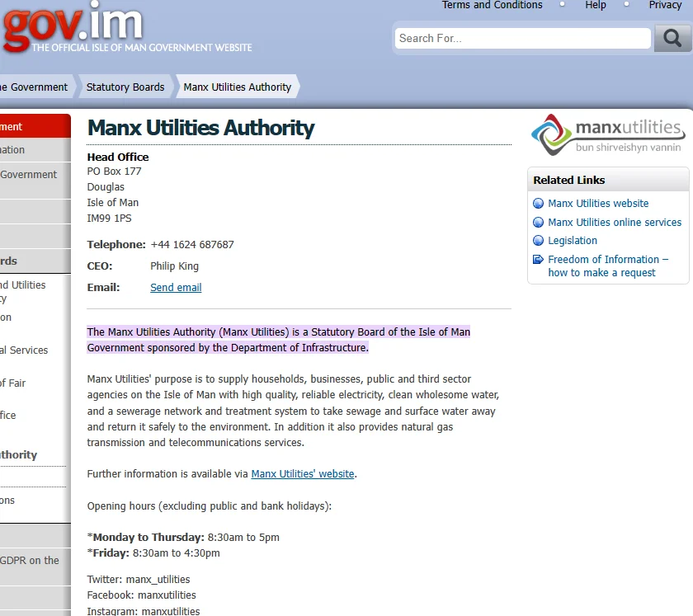Click the Head Office heading
Viewport: 693px width, 616px height.
pyautogui.click(x=118, y=157)
